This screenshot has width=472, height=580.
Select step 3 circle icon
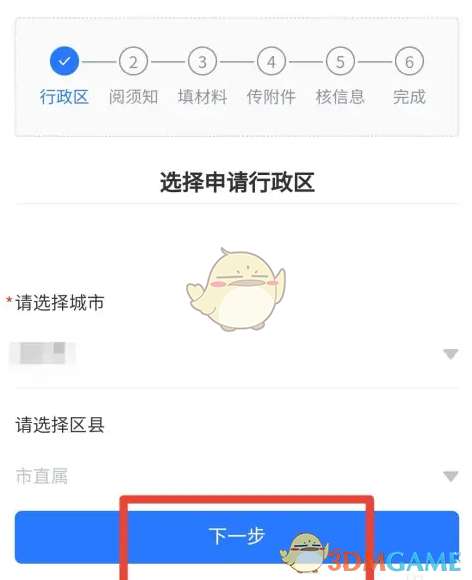coord(202,61)
